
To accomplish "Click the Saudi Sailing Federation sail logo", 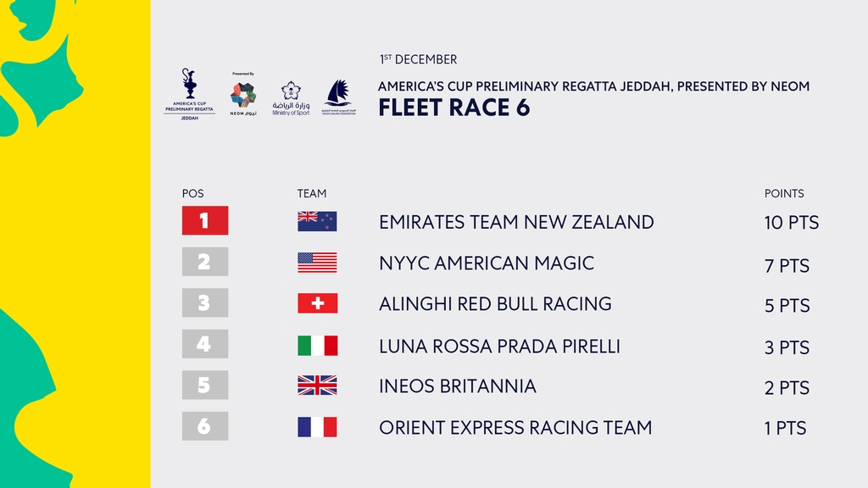I will (339, 97).
